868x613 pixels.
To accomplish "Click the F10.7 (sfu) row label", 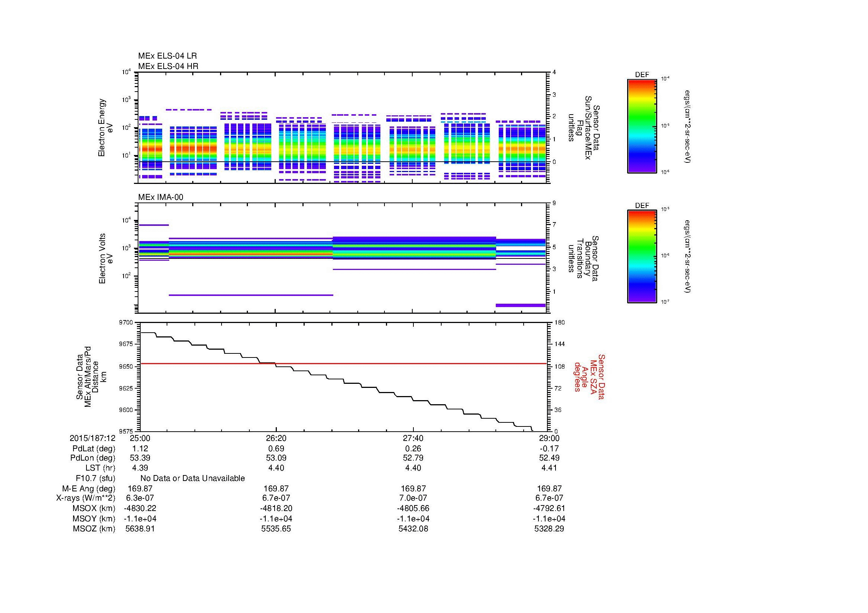I will [x=95, y=478].
